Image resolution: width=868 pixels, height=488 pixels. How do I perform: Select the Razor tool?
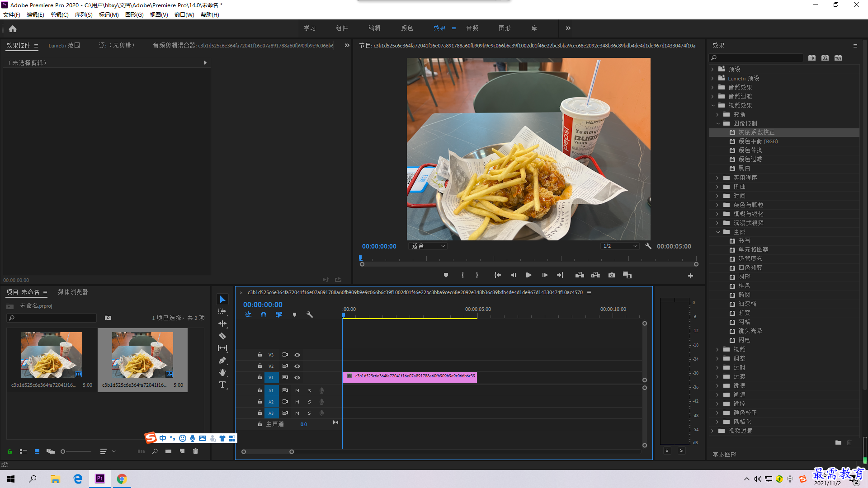(x=222, y=336)
